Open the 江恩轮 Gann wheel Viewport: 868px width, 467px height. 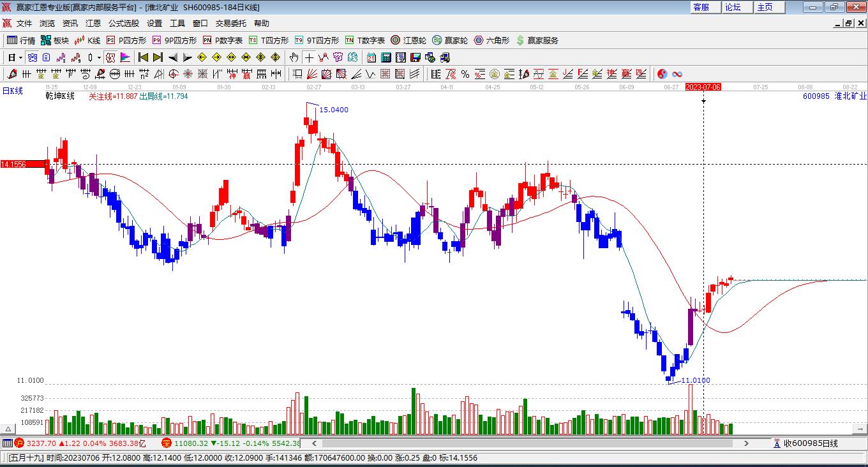click(408, 40)
